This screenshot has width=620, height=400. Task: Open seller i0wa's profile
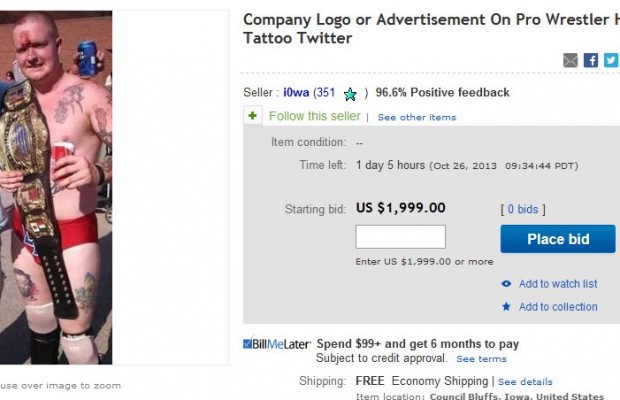click(x=296, y=93)
